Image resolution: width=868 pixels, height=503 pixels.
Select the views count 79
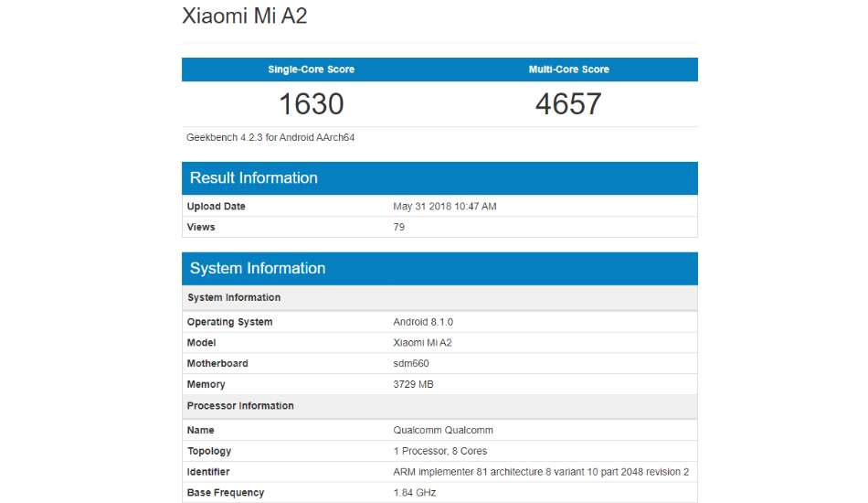(x=398, y=227)
